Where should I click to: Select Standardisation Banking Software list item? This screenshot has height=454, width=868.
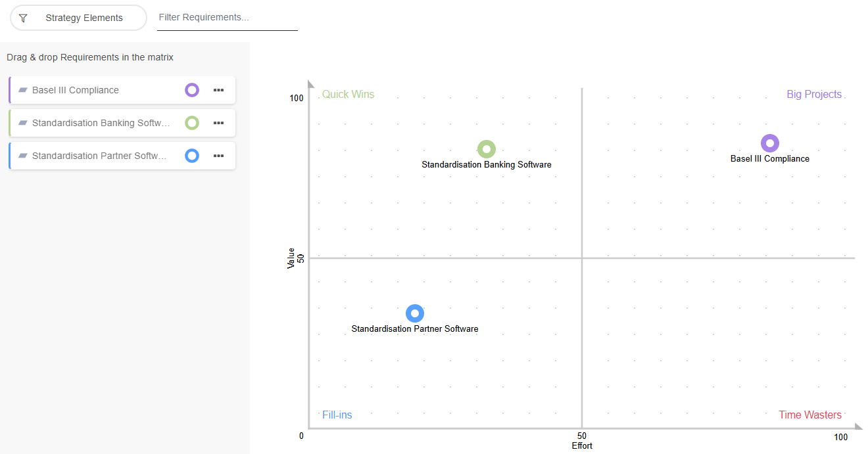pyautogui.click(x=99, y=123)
